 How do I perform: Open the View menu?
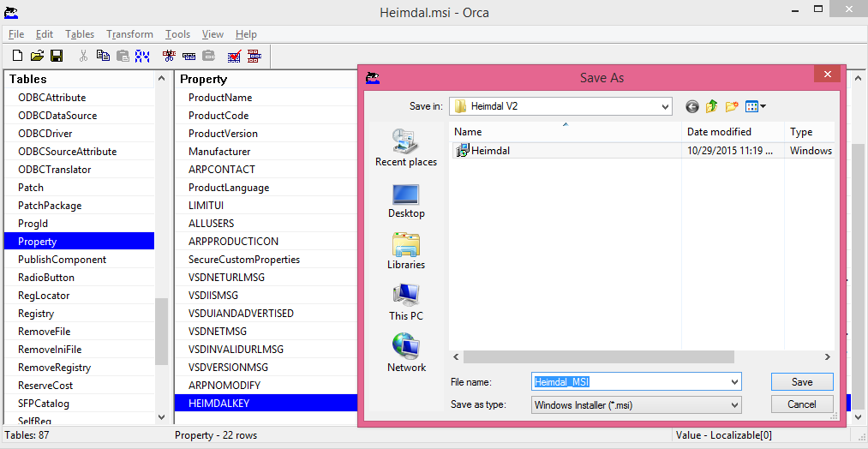[x=213, y=34]
